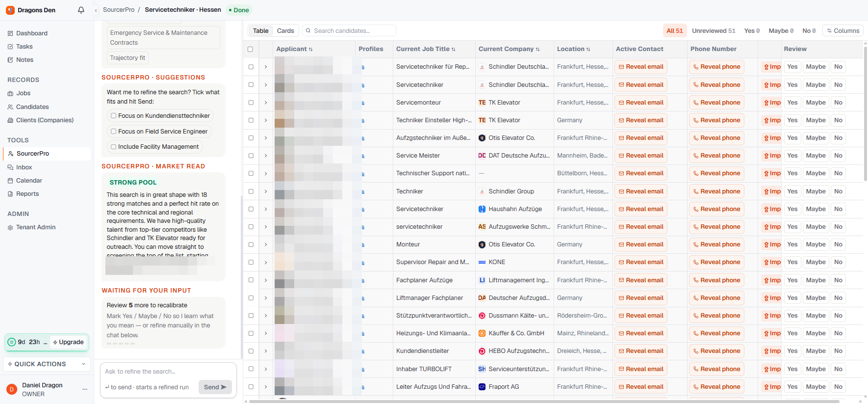
Task: Open profile icon for the Fraport AG candidate
Action: 363,387
